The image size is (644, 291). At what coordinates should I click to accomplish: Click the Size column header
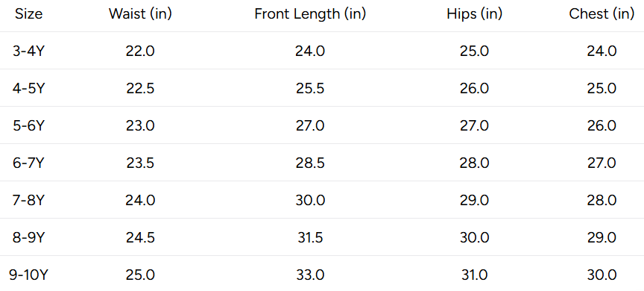(29, 14)
